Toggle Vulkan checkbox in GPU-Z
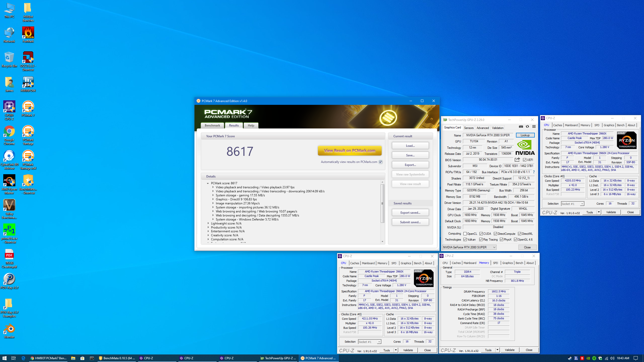 coord(465,240)
